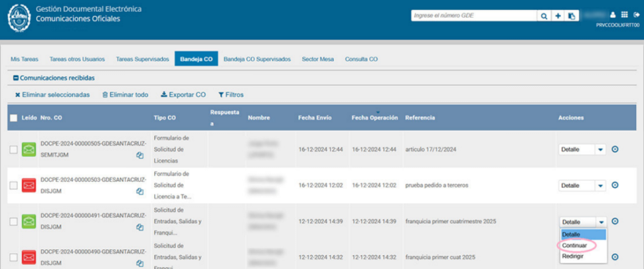Click the Eliminar todo button
The width and height of the screenshot is (644, 269).
point(125,95)
